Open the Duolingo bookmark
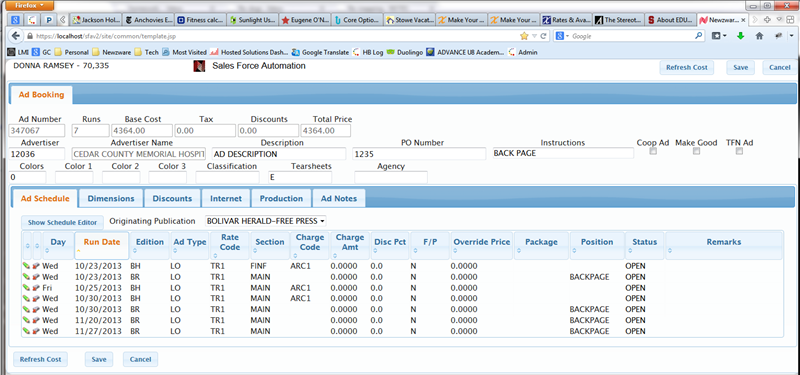 point(405,52)
